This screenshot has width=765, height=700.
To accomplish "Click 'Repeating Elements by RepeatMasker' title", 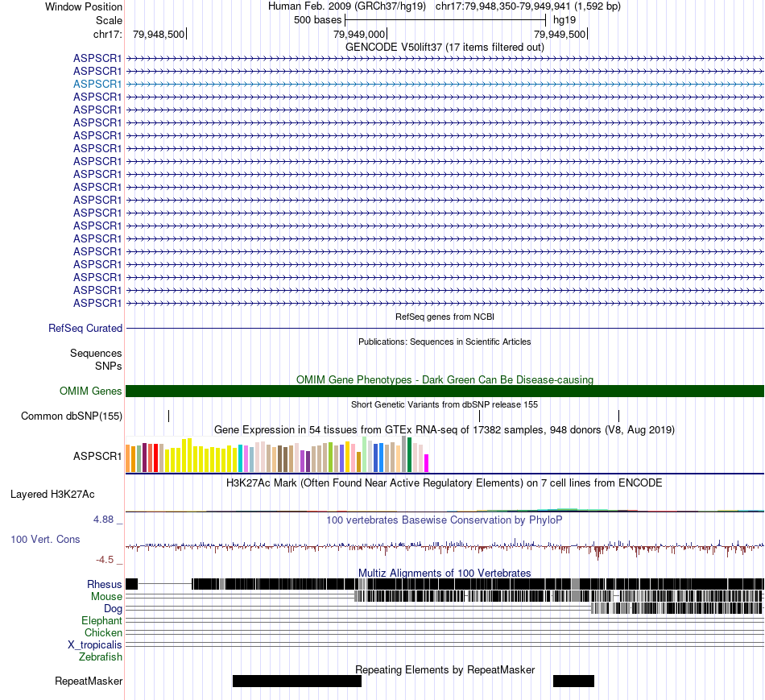I will pyautogui.click(x=445, y=669).
